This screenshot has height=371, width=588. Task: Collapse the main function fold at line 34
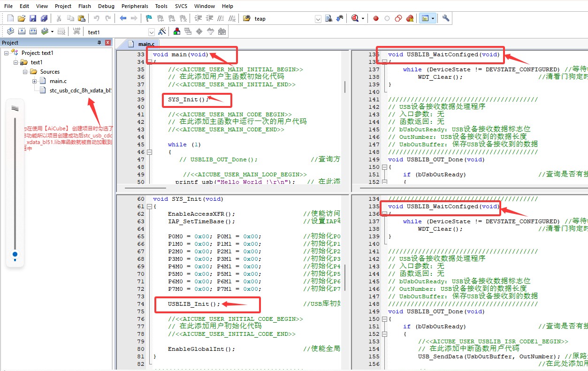150,62
